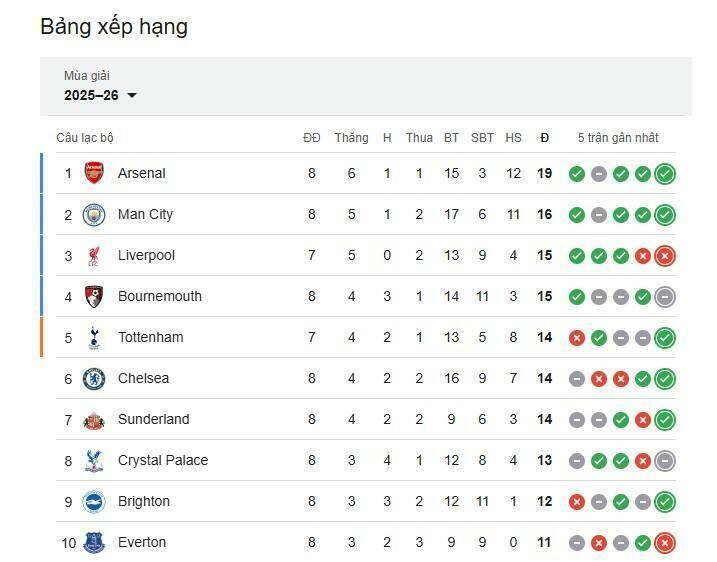Viewport: 717px width, 562px height.
Task: Click the Sunderland club crest icon
Action: tap(94, 419)
